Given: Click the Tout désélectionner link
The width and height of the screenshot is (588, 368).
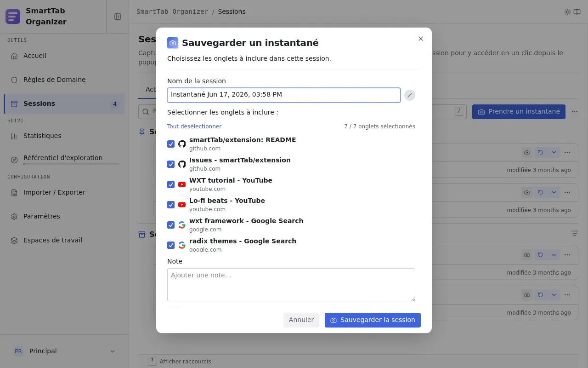Looking at the screenshot, I should click(194, 126).
